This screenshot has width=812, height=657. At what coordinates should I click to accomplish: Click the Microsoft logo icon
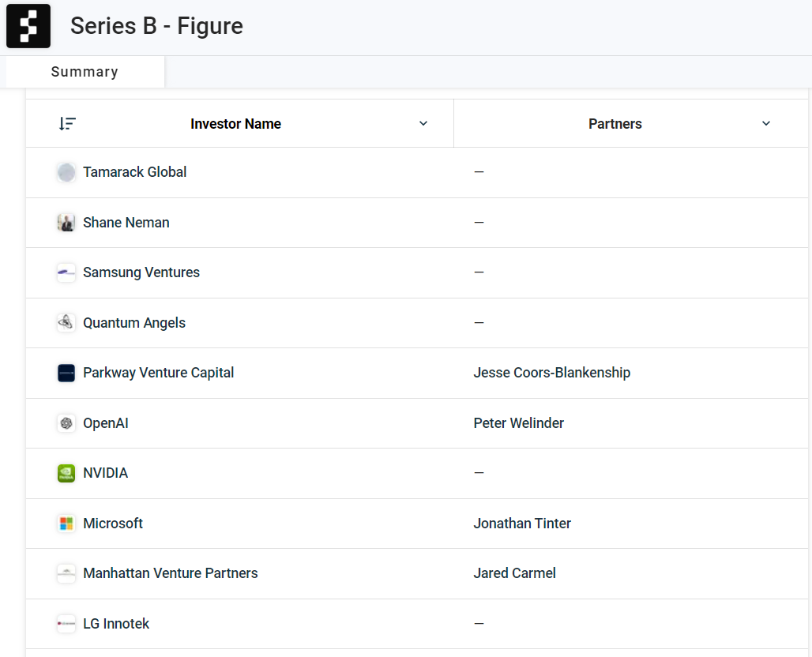(66, 524)
